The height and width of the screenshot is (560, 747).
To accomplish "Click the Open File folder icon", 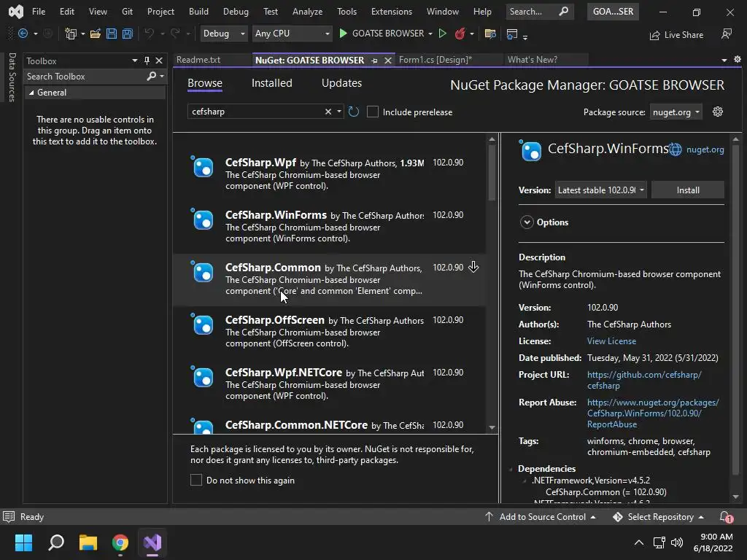I will [x=96, y=34].
